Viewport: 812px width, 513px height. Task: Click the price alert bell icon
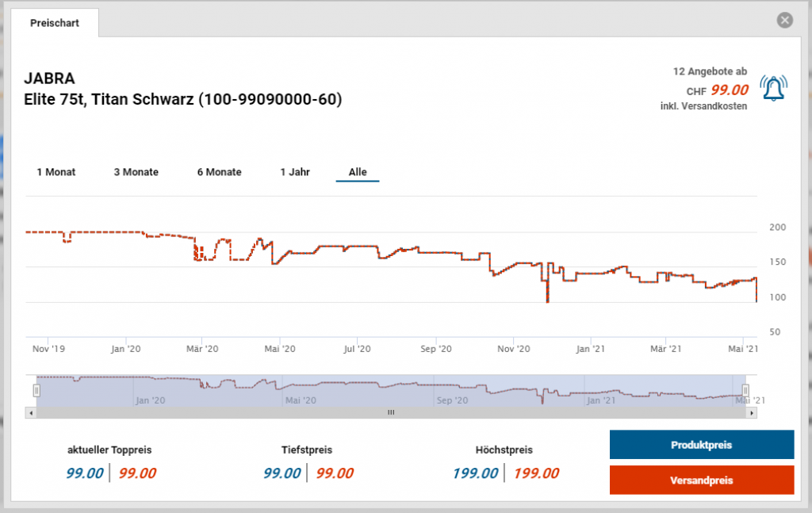pos(773,88)
